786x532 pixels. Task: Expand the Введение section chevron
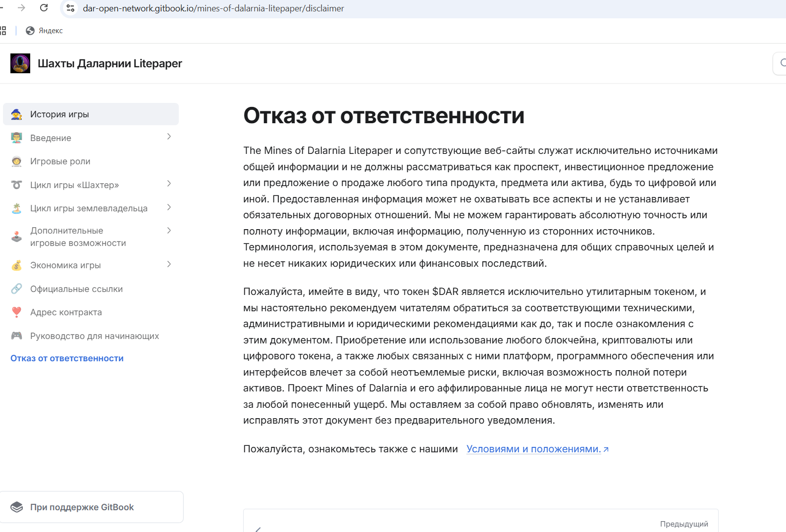(x=169, y=137)
